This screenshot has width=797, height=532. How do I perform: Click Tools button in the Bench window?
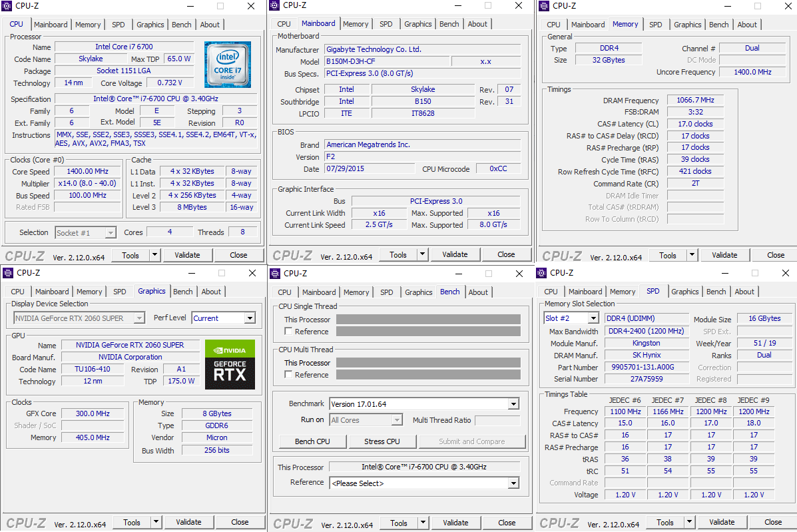point(399,523)
